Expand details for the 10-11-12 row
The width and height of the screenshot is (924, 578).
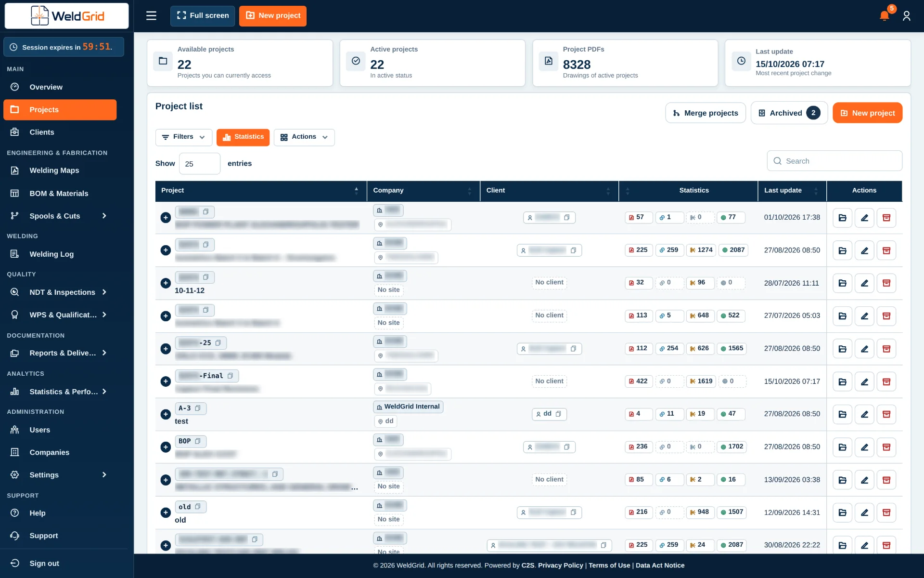coord(166,283)
